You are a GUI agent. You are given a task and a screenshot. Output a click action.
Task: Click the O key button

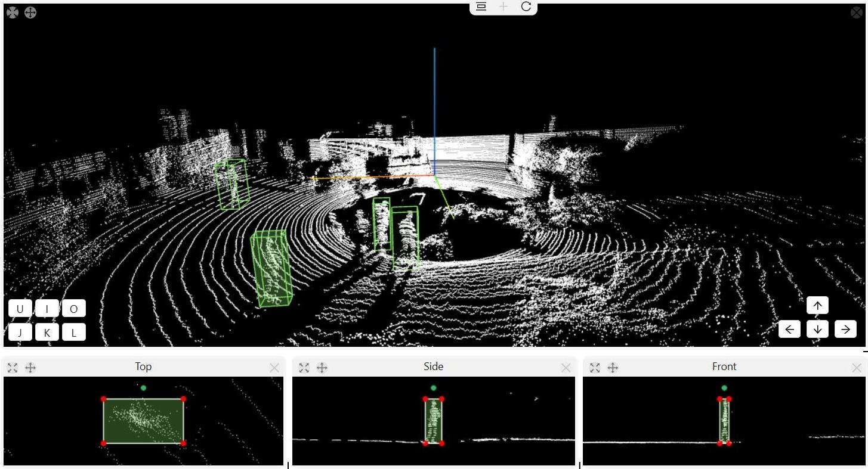74,309
